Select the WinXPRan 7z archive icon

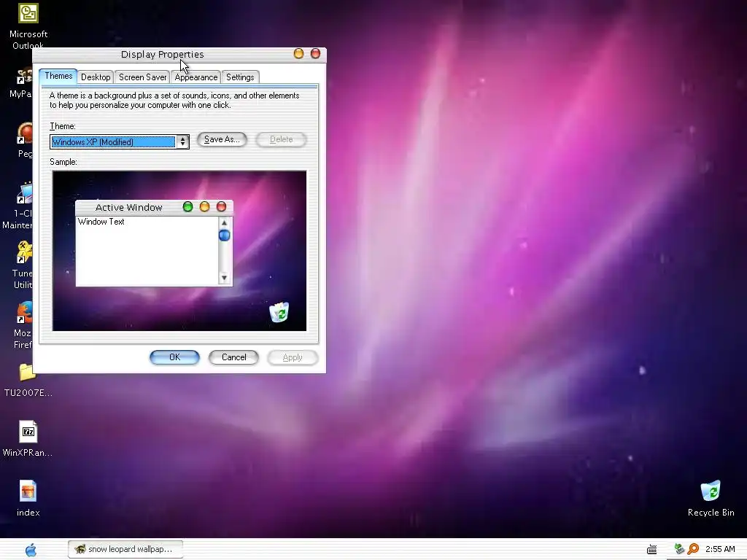[x=28, y=432]
